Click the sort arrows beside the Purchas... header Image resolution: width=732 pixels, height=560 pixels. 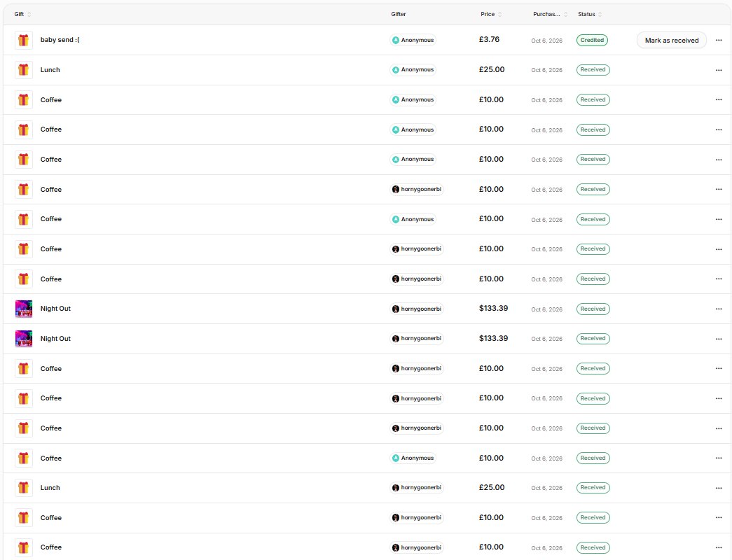(566, 15)
